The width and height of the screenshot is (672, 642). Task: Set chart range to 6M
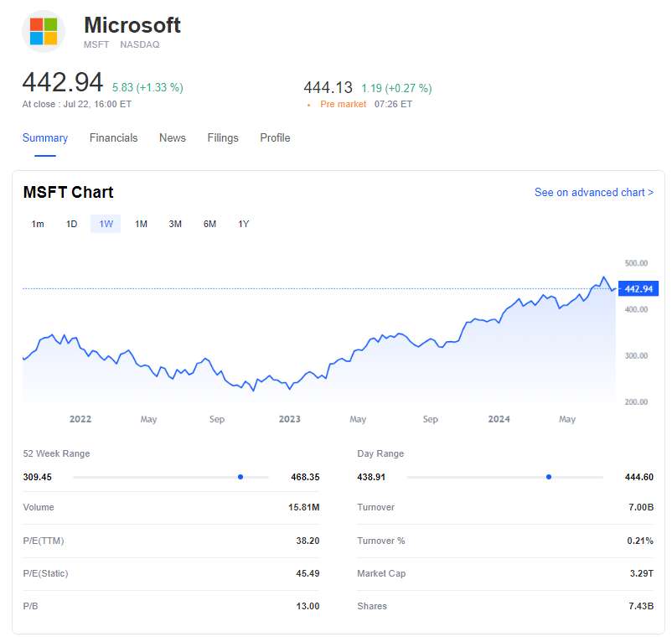[x=209, y=224]
